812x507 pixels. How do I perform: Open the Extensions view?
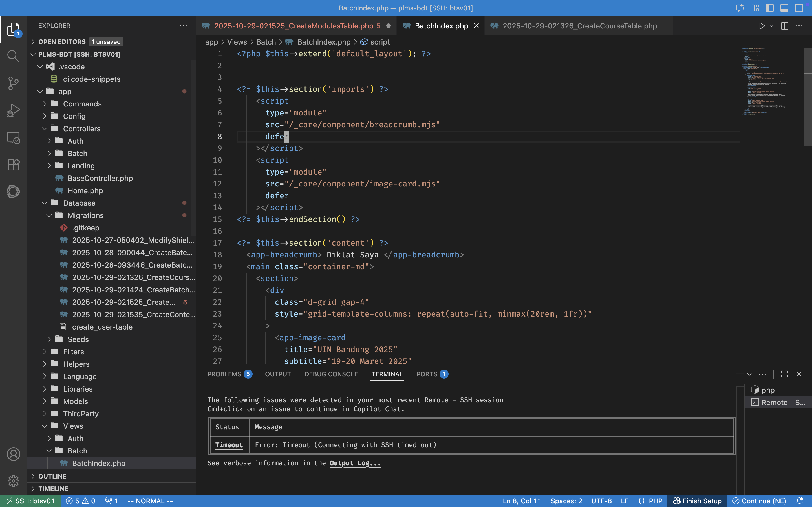pyautogui.click(x=14, y=165)
